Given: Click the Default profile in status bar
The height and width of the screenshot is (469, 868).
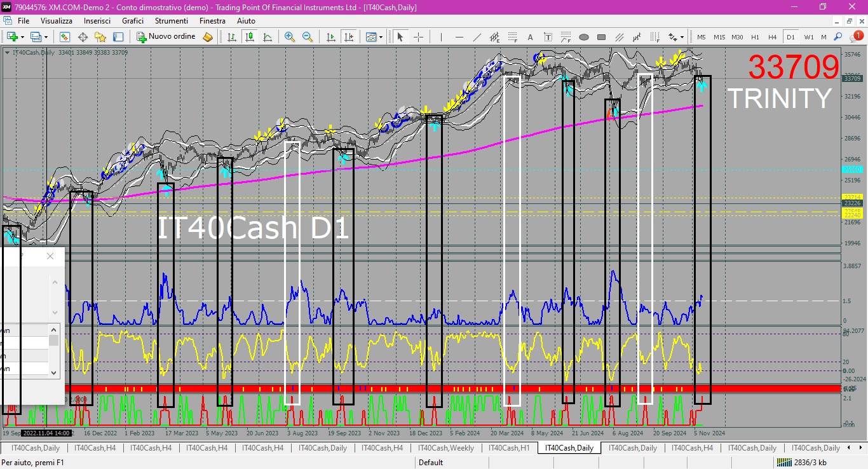Looking at the screenshot, I should (x=431, y=463).
